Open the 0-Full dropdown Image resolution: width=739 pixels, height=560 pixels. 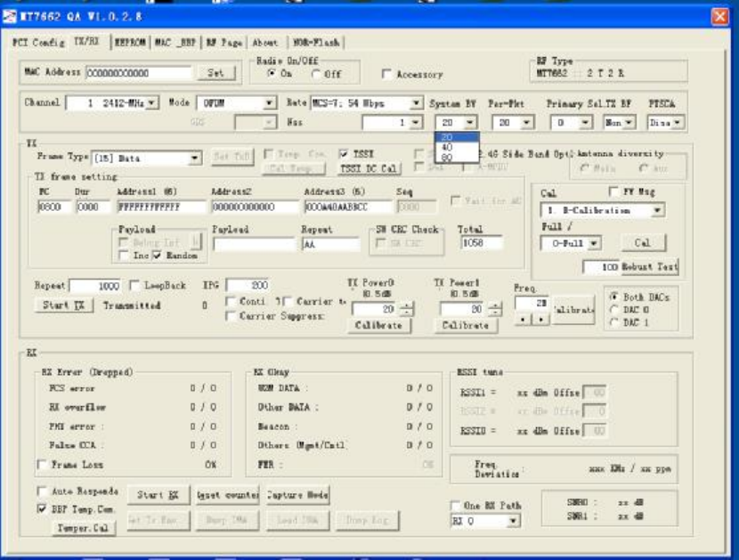point(594,243)
